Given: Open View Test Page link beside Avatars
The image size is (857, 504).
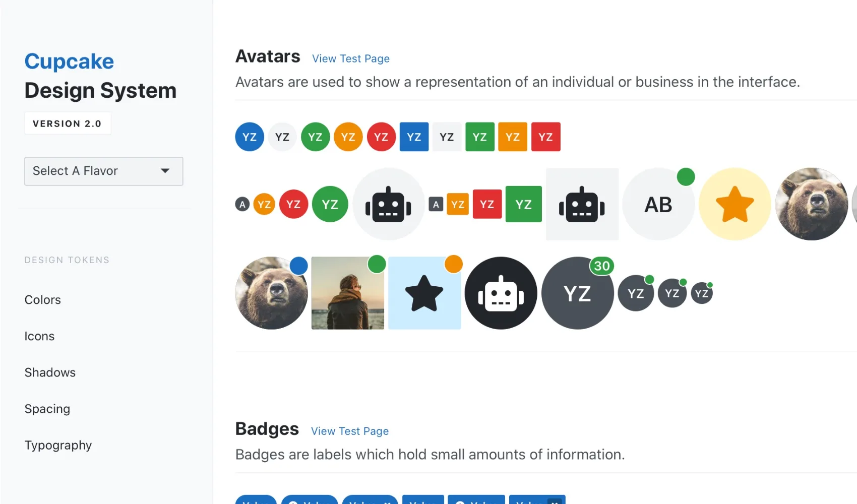Looking at the screenshot, I should 351,58.
